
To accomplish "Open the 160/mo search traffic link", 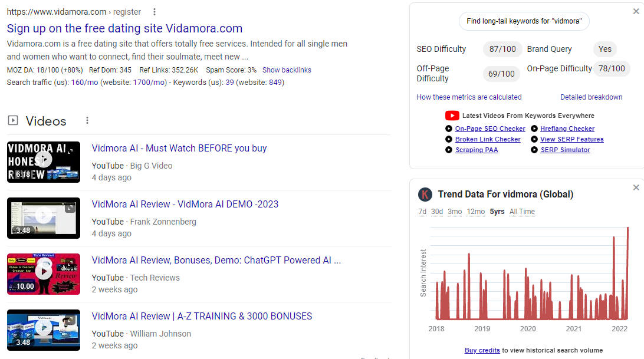I will tap(84, 82).
